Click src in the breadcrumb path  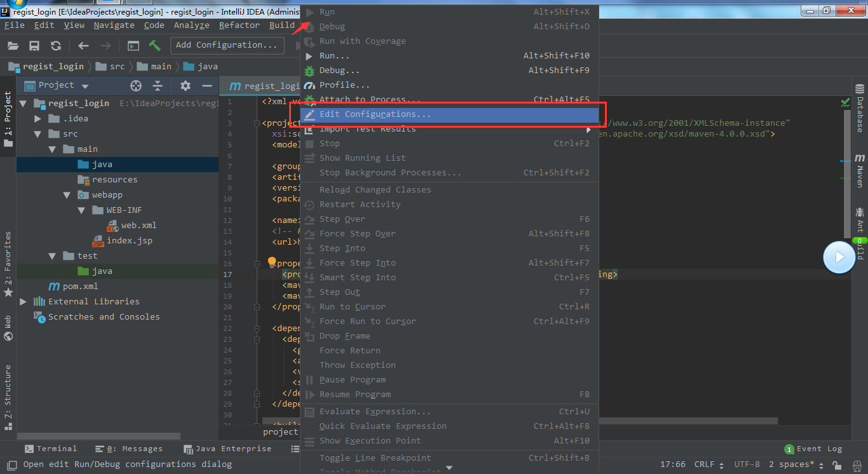pyautogui.click(x=112, y=66)
